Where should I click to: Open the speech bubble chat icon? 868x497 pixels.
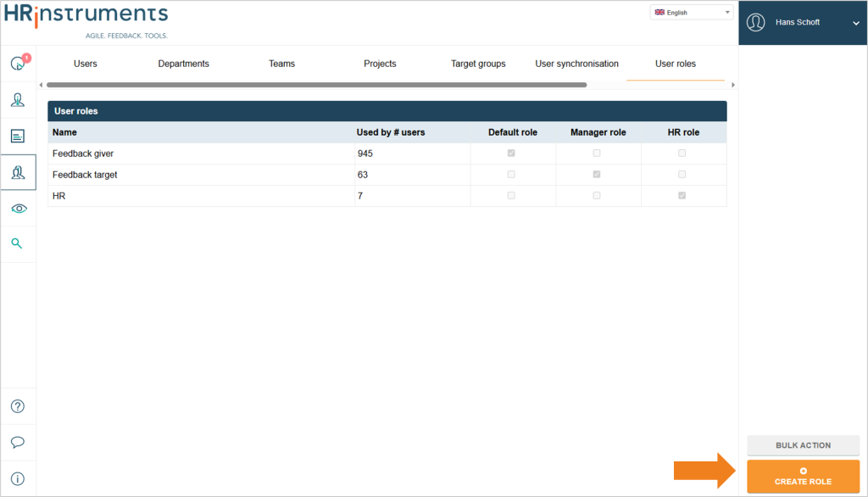click(18, 442)
